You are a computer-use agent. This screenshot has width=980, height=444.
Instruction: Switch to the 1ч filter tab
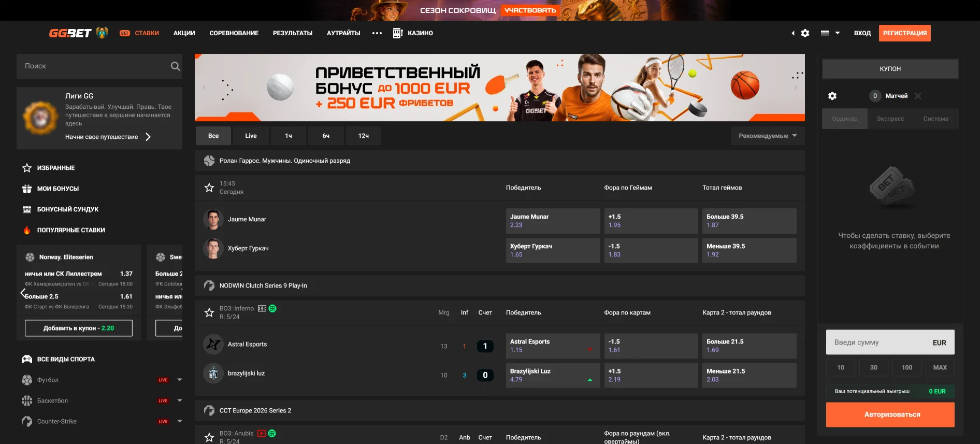tap(289, 136)
